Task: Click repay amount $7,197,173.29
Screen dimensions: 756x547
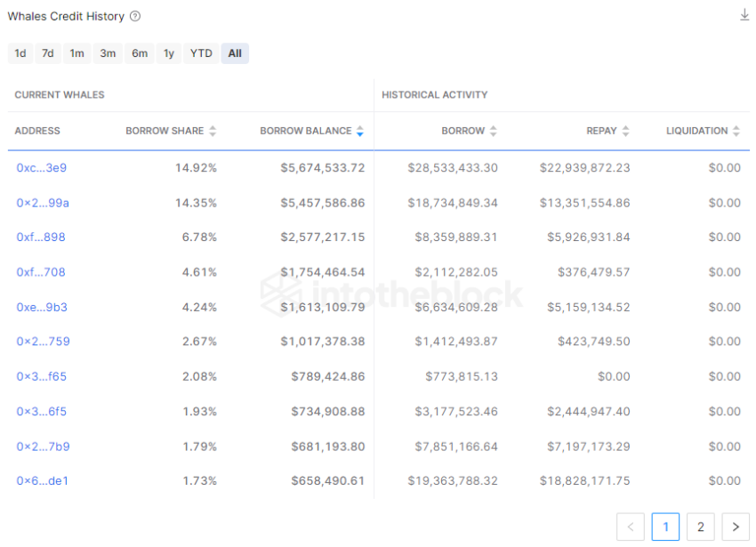Action: point(588,446)
